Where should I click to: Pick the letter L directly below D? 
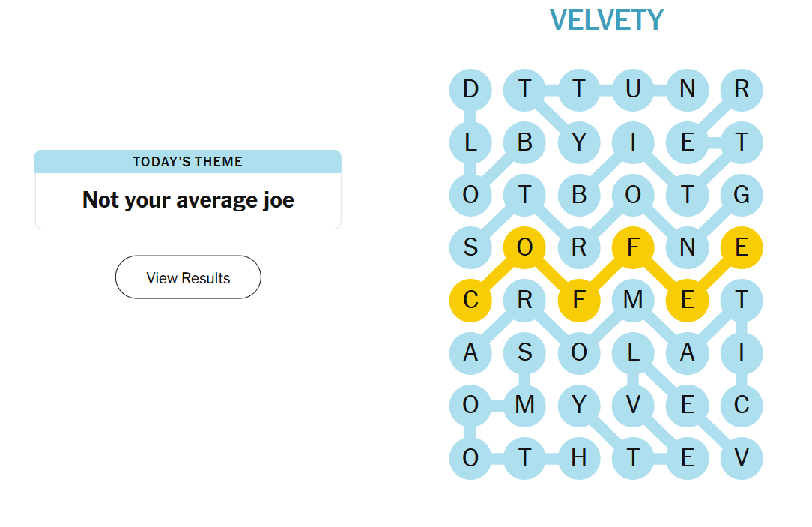click(x=470, y=142)
